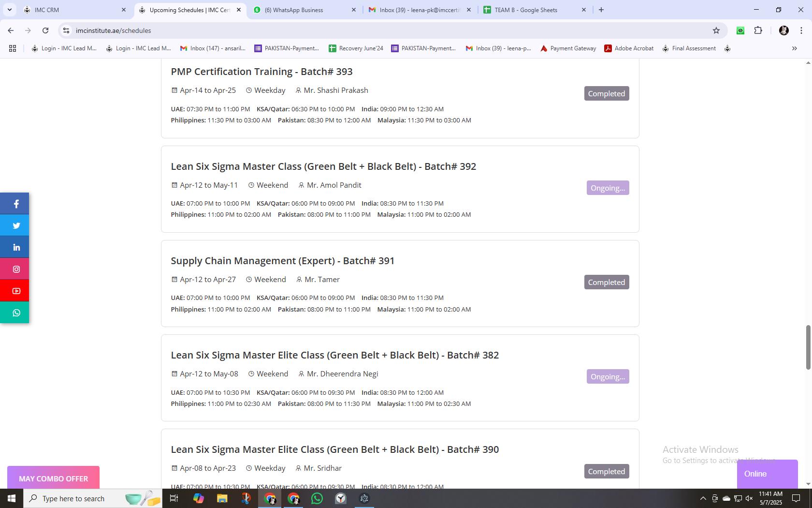Open the Copilot taskbar icon
812x508 pixels.
tap(198, 498)
